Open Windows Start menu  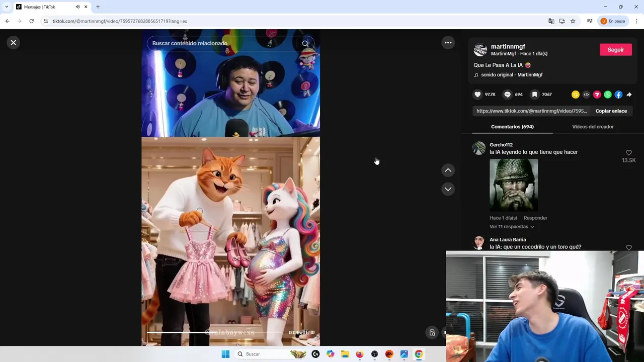pyautogui.click(x=225, y=354)
